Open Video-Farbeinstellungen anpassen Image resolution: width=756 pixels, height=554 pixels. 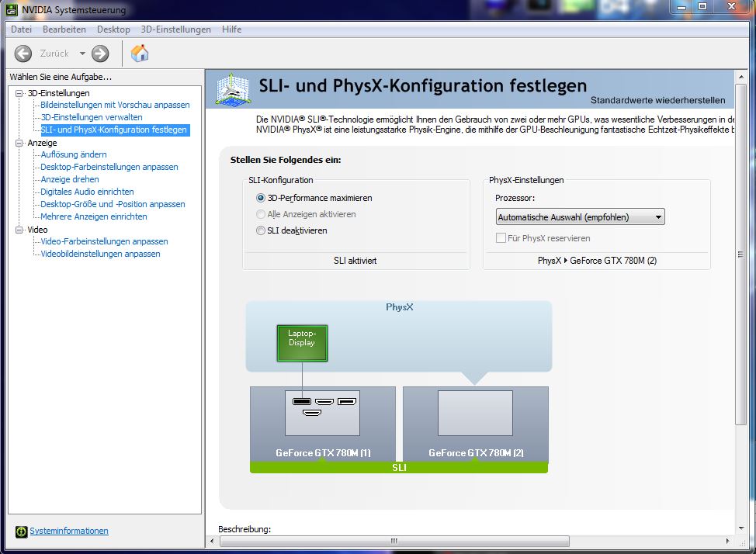click(104, 241)
